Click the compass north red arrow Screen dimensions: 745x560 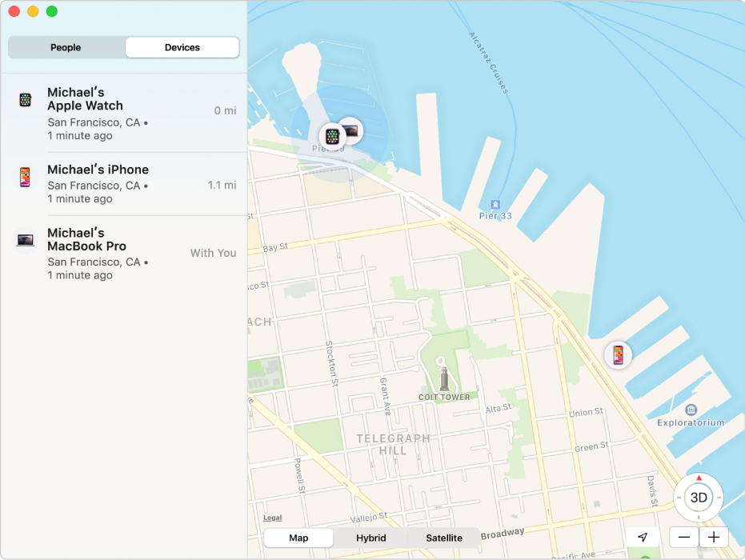pos(699,478)
